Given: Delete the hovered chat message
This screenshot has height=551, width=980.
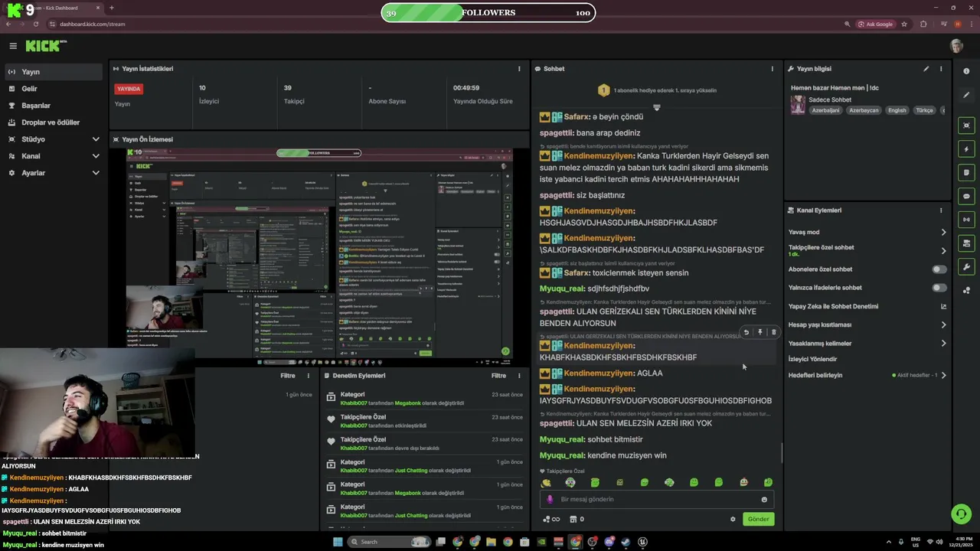Looking at the screenshot, I should pyautogui.click(x=774, y=332).
